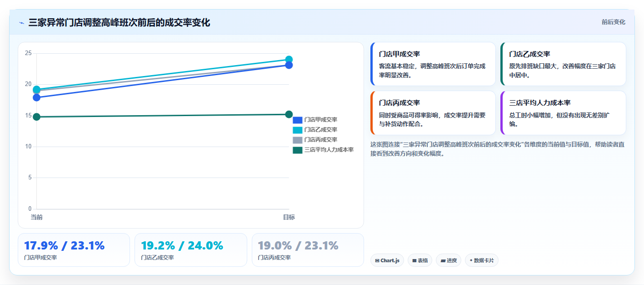
Task: Select the 17.9% / 23.1% stat card
Action: click(74, 250)
